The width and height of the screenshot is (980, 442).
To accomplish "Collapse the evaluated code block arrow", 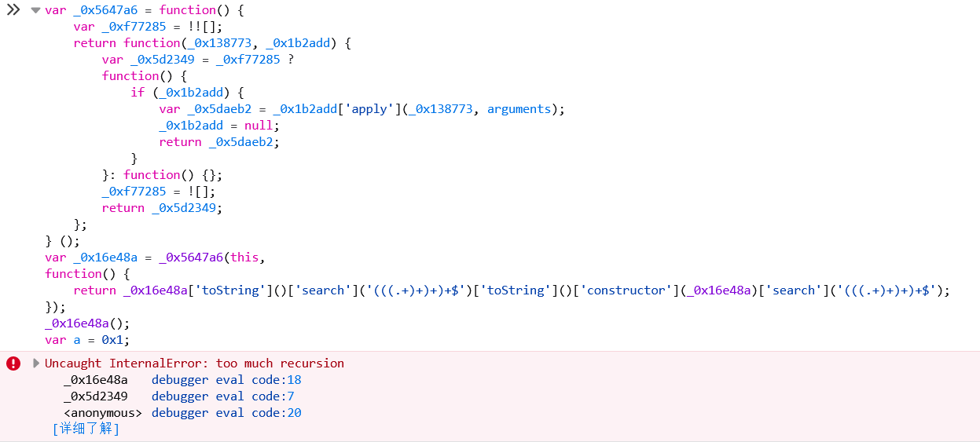I will point(35,10).
